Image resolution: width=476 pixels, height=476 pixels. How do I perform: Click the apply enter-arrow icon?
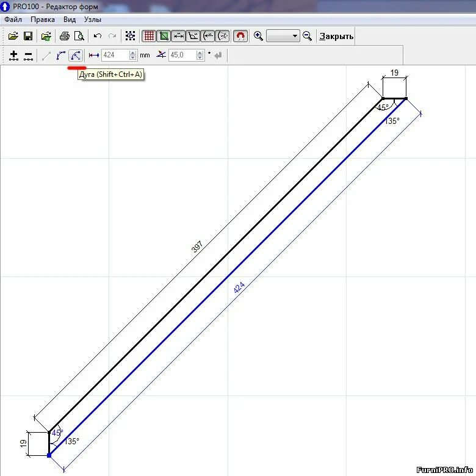[x=218, y=56]
